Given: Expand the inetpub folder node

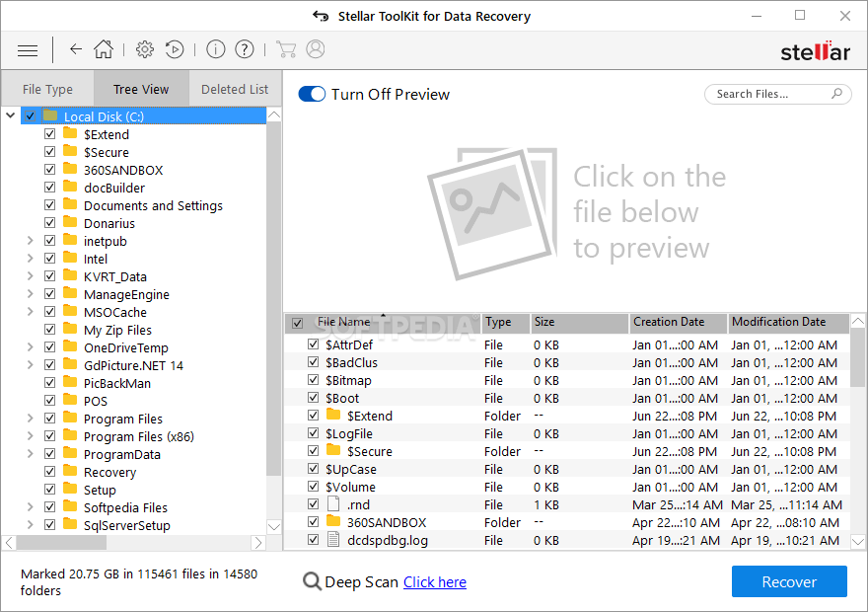Looking at the screenshot, I should coord(30,241).
